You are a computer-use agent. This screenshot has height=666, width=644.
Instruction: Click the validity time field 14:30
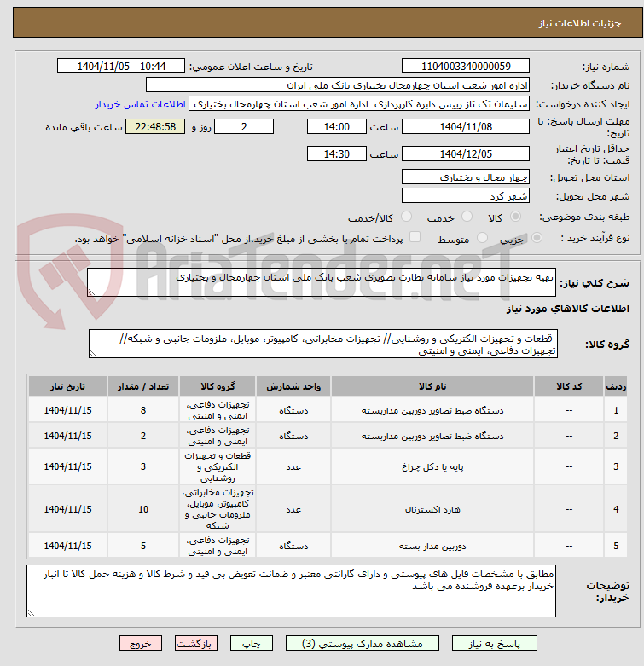point(336,153)
